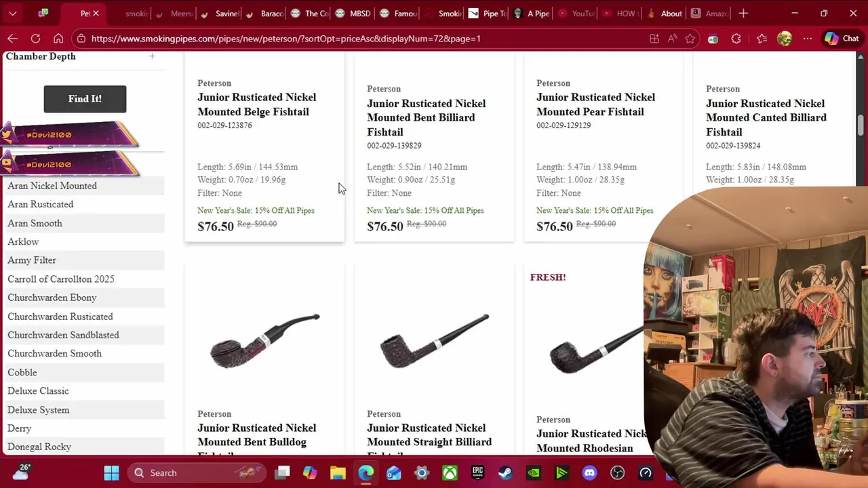Open the Copilot Chat button

click(842, 39)
